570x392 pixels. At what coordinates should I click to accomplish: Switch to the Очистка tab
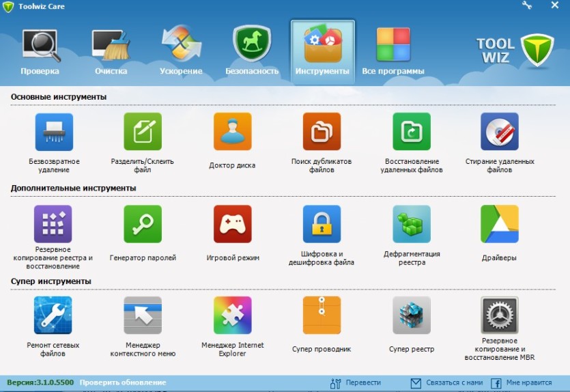point(111,52)
